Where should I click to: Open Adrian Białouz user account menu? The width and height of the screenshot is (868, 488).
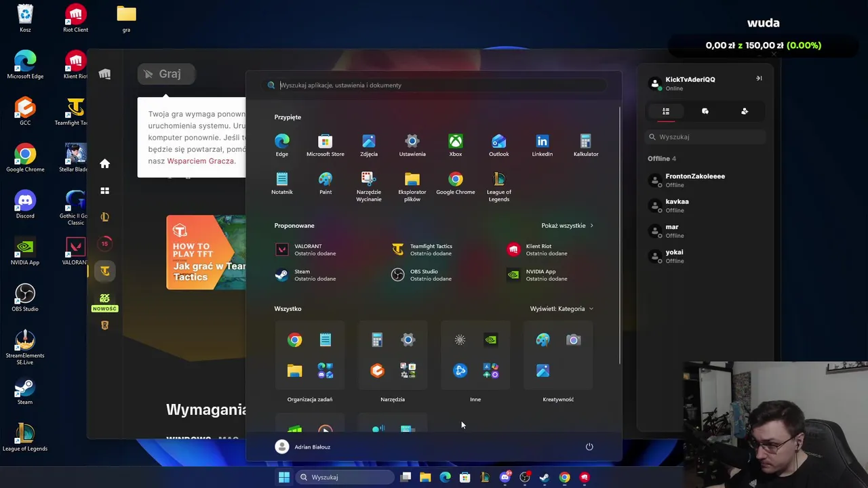click(x=302, y=447)
